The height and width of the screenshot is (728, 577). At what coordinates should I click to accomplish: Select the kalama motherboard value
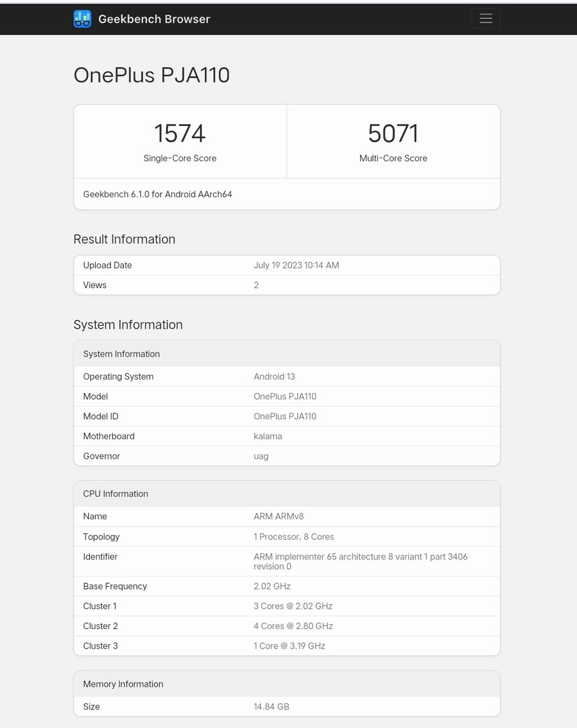[268, 436]
